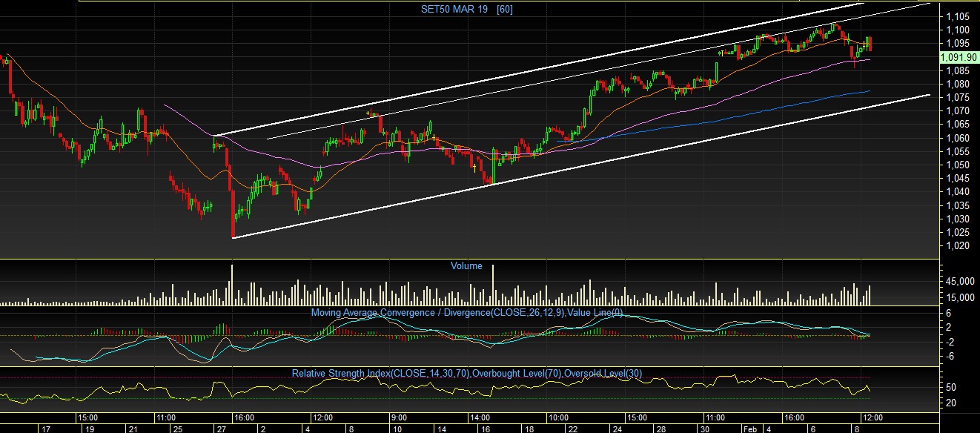The image size is (980, 433).
Task: Click the date label 17 on the axis
Action: pos(46,429)
